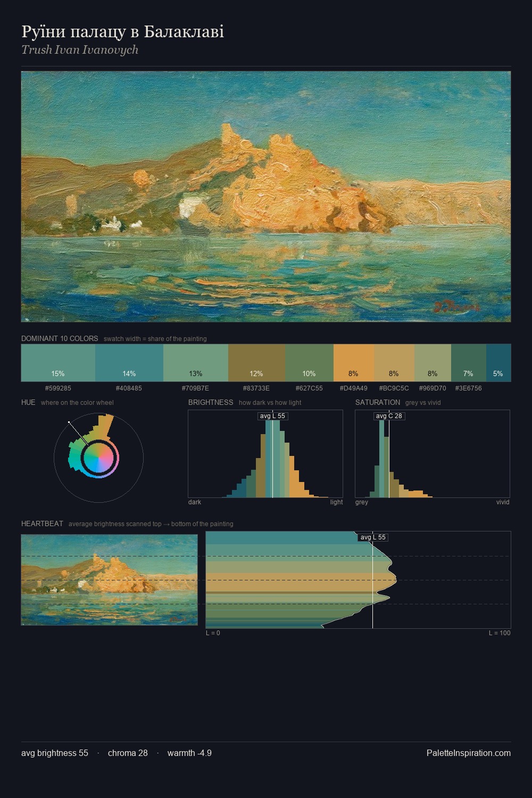Click the DOMINANT 10 COLORS heading
The width and height of the screenshot is (532, 798).
[x=60, y=339]
